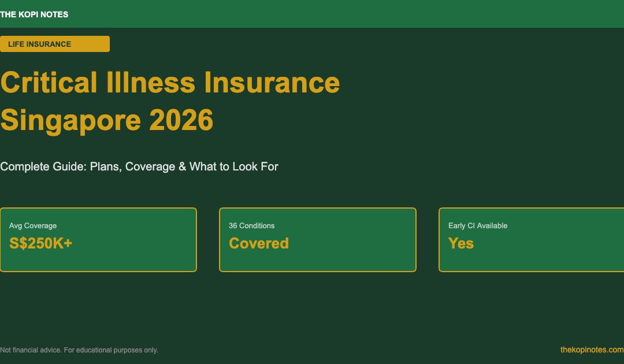Click the Complete Guide subtitle text
This screenshot has height=364, width=624.
click(139, 166)
